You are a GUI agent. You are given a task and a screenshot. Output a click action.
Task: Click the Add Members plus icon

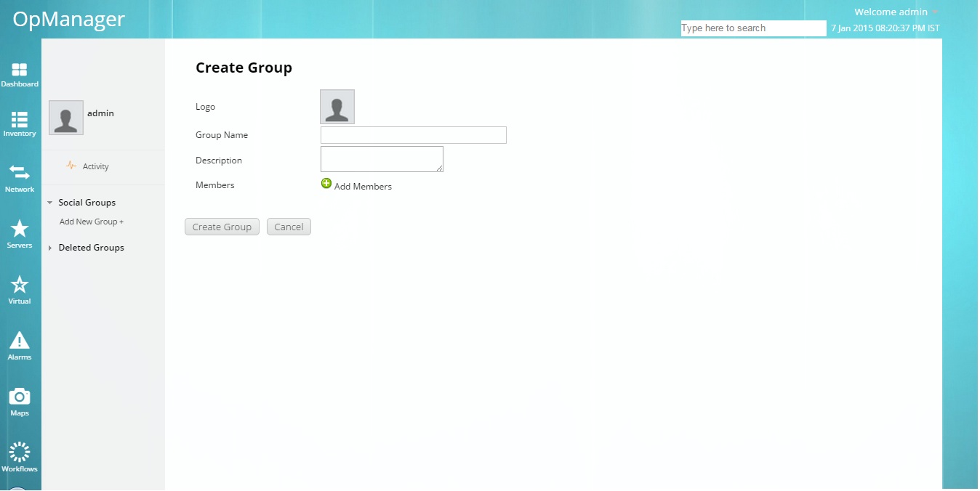pos(326,183)
